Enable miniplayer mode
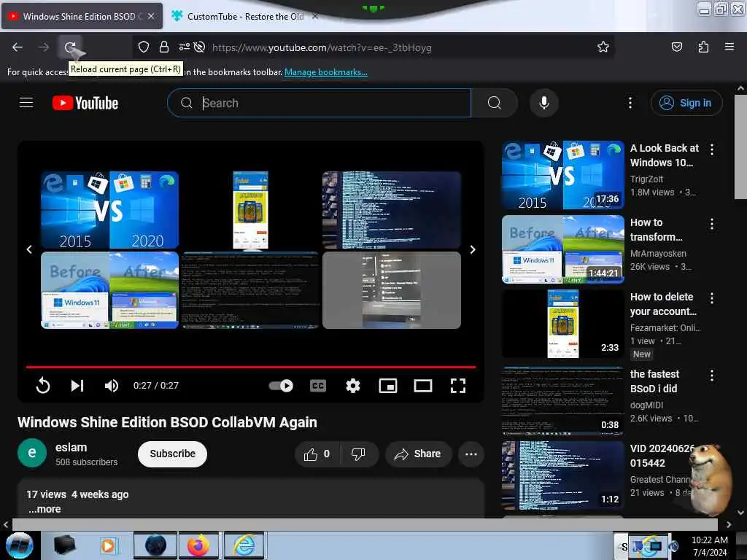The height and width of the screenshot is (560, 747). 388,385
